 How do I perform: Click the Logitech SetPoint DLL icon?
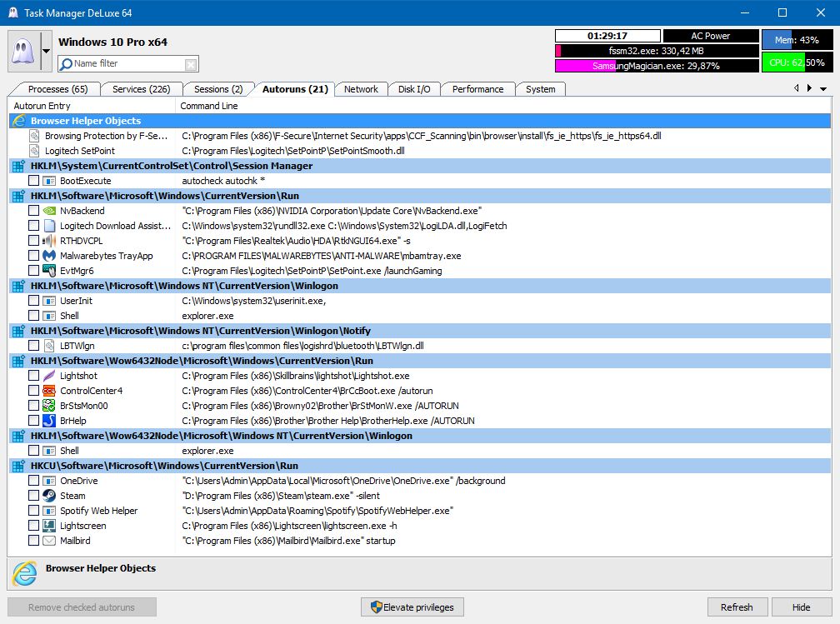(x=34, y=151)
